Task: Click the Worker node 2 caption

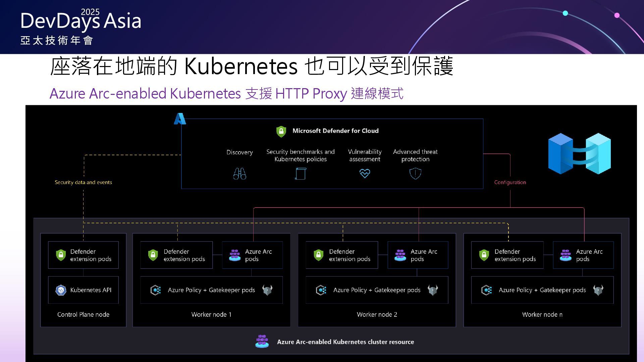Action: [377, 314]
